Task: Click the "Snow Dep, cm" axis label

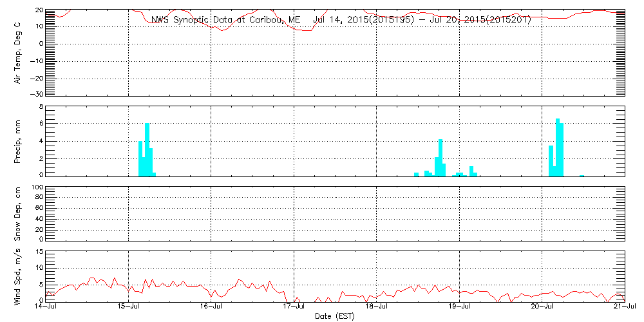Action: pos(18,214)
